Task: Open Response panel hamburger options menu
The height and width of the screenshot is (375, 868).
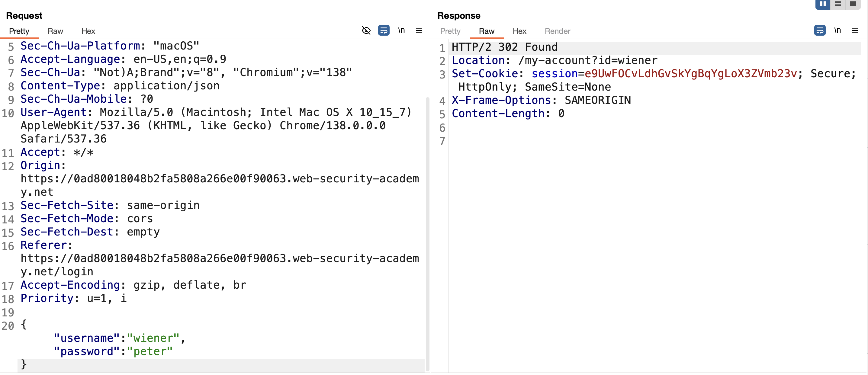Action: click(x=855, y=30)
